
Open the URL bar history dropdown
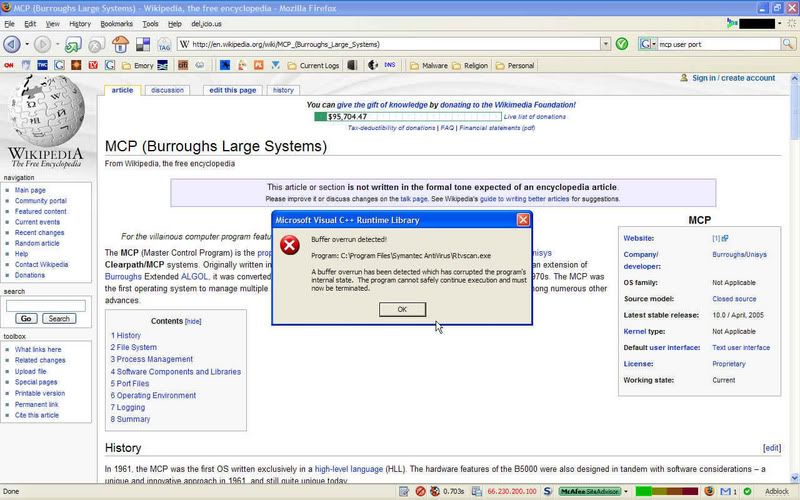605,44
